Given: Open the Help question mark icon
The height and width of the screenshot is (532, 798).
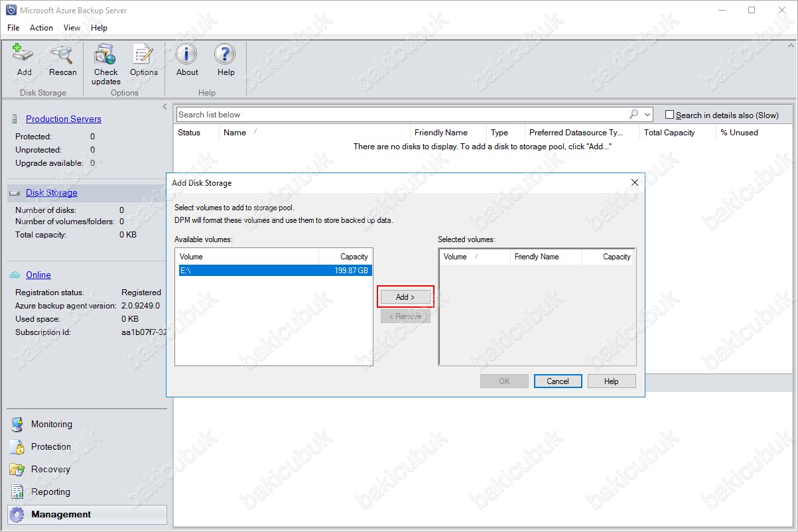Looking at the screenshot, I should tap(226, 54).
